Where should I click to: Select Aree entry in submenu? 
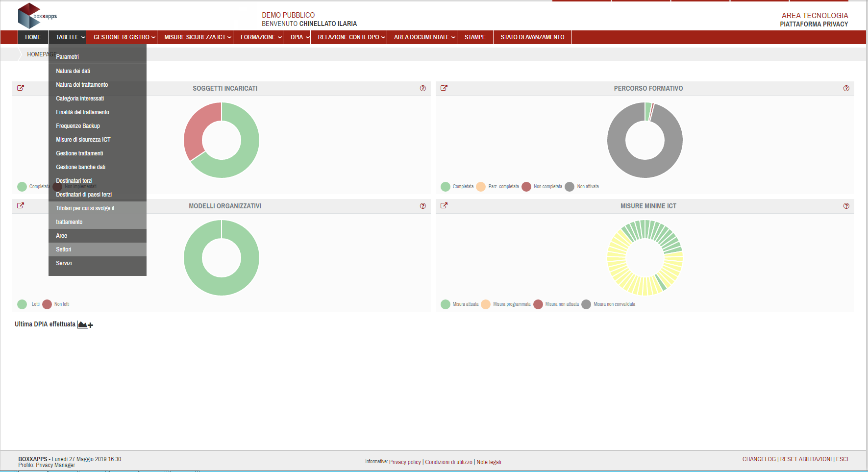(x=98, y=236)
